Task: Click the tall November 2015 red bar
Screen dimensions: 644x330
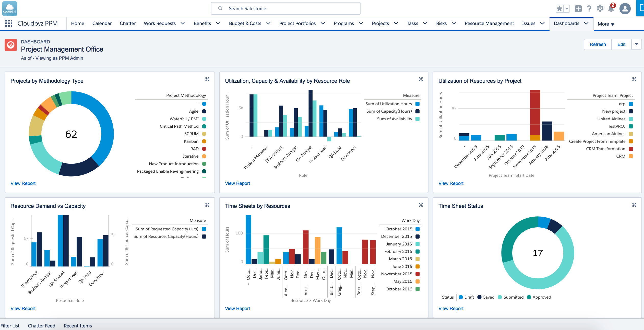Action: (x=535, y=112)
